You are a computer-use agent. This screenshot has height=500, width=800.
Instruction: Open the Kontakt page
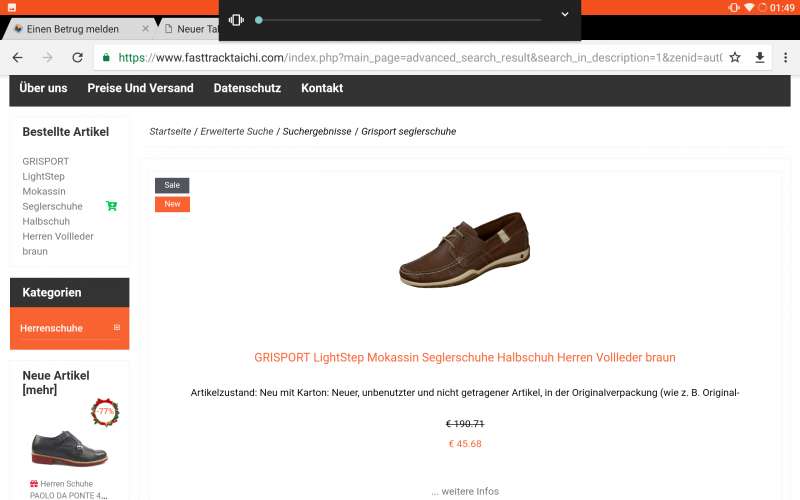[322, 88]
